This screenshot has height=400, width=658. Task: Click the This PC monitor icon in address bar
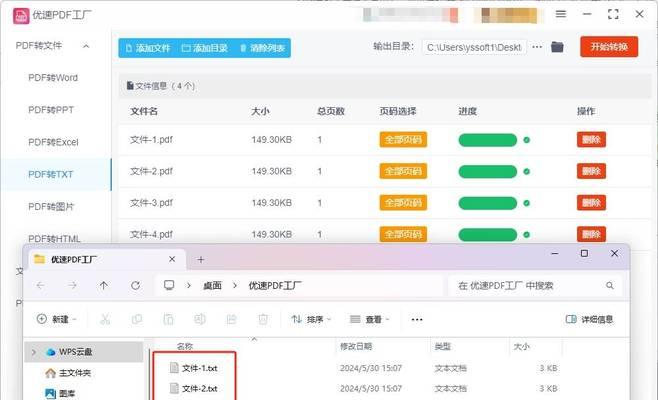(169, 285)
